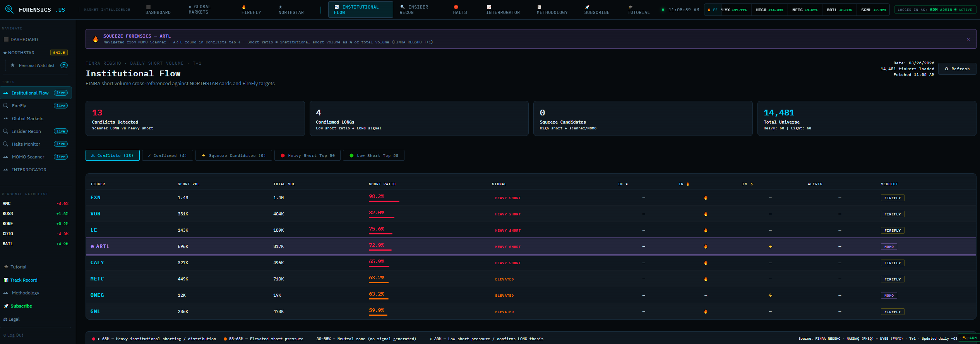Click the 98.2% short ratio bar for FXN
Viewport: 980px width, 344px height.
384,201
